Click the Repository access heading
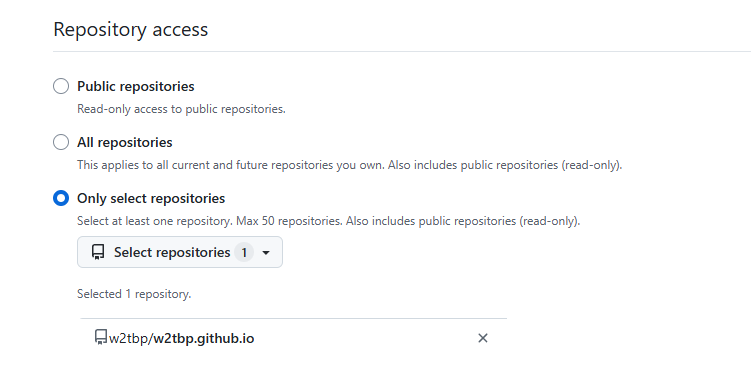The height and width of the screenshot is (375, 751). tap(130, 29)
